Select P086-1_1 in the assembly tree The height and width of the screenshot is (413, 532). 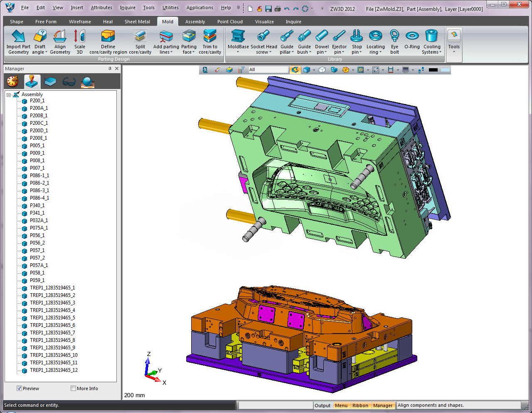tap(39, 176)
